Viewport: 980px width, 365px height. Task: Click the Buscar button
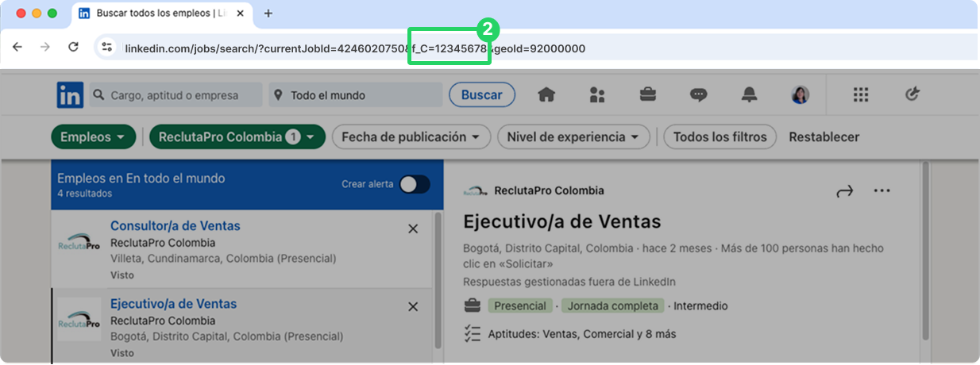pyautogui.click(x=482, y=95)
